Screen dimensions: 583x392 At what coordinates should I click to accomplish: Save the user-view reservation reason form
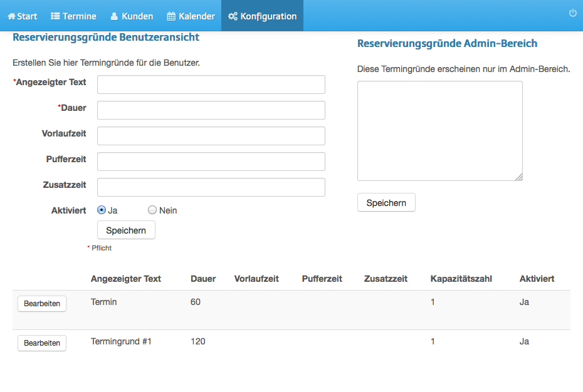126,230
